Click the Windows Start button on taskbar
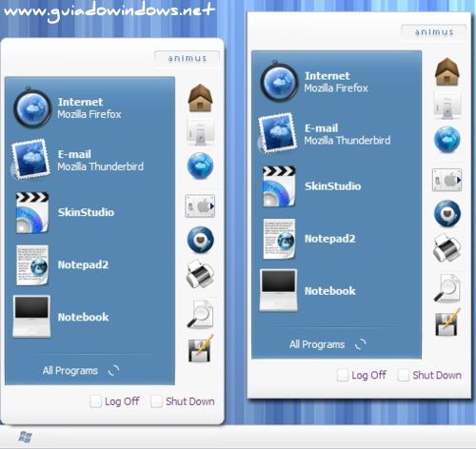Viewport: 476px width, 449px height. pos(25,437)
